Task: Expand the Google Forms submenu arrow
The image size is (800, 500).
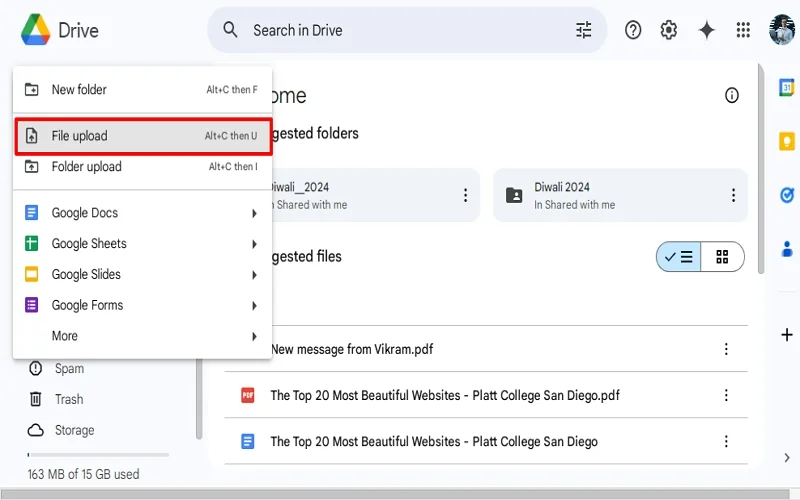Action: coord(254,306)
